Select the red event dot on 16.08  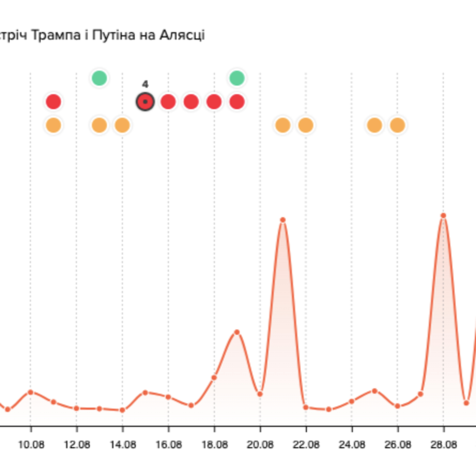[x=168, y=102]
